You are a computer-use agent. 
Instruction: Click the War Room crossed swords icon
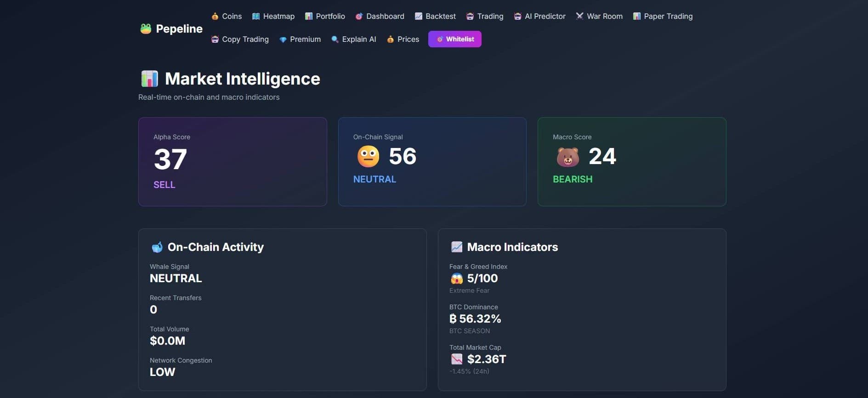click(x=579, y=16)
